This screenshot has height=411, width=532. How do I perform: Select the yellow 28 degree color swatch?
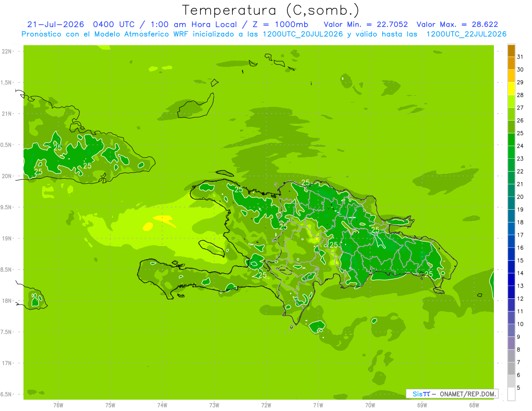[x=511, y=89]
